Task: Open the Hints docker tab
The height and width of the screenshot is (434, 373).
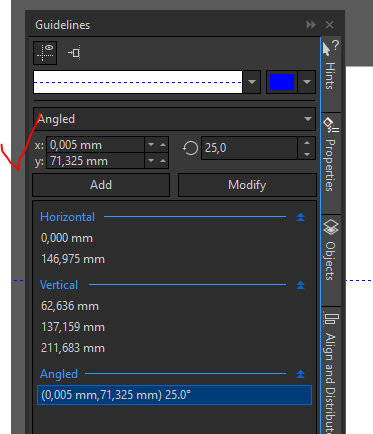Action: [x=330, y=65]
